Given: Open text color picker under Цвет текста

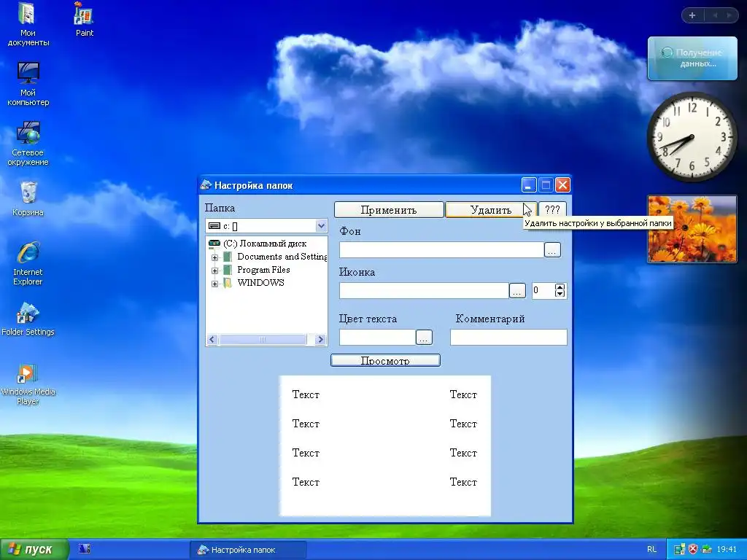Looking at the screenshot, I should point(424,337).
